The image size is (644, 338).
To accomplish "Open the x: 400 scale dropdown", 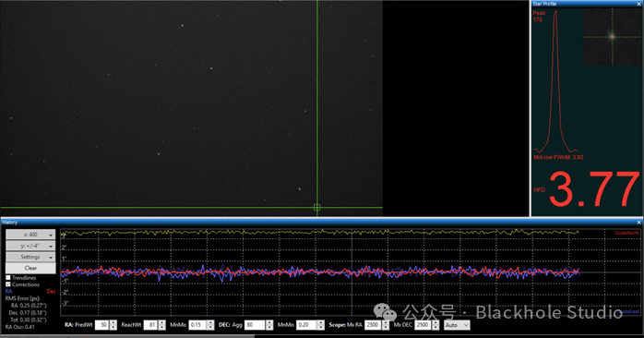I will point(30,235).
